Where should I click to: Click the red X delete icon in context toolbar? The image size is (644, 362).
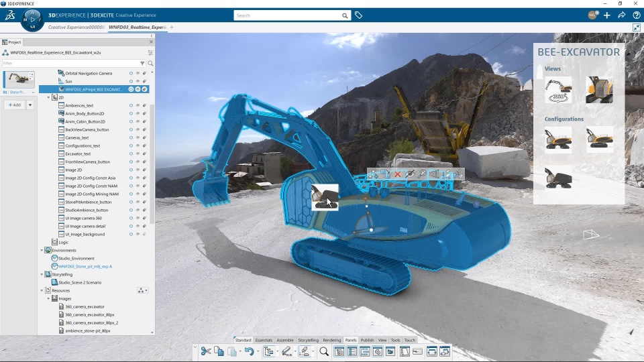tap(398, 174)
